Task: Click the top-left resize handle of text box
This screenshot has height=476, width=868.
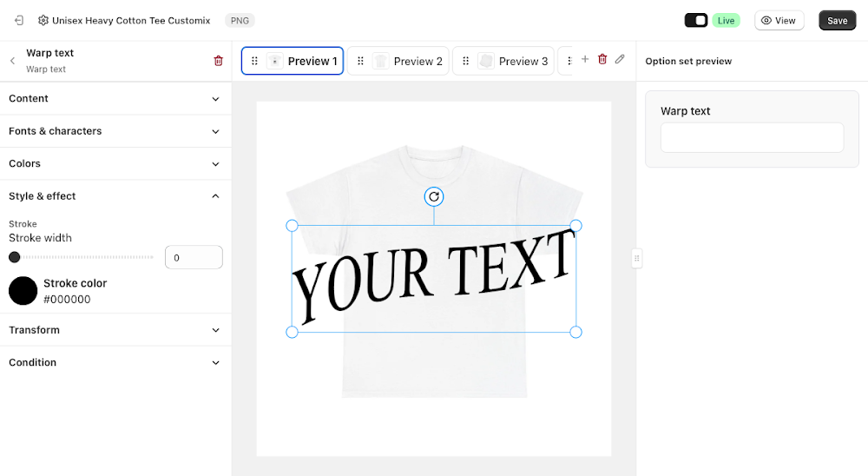Action: pyautogui.click(x=292, y=226)
